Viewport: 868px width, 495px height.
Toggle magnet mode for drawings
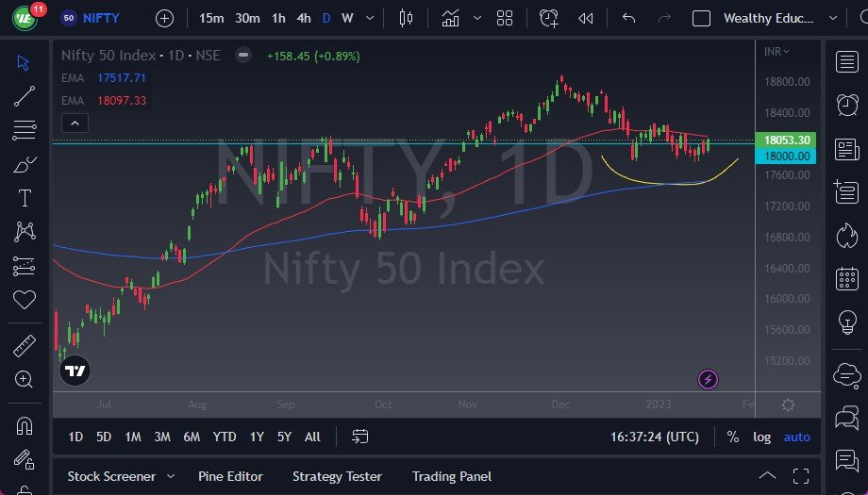tap(25, 426)
